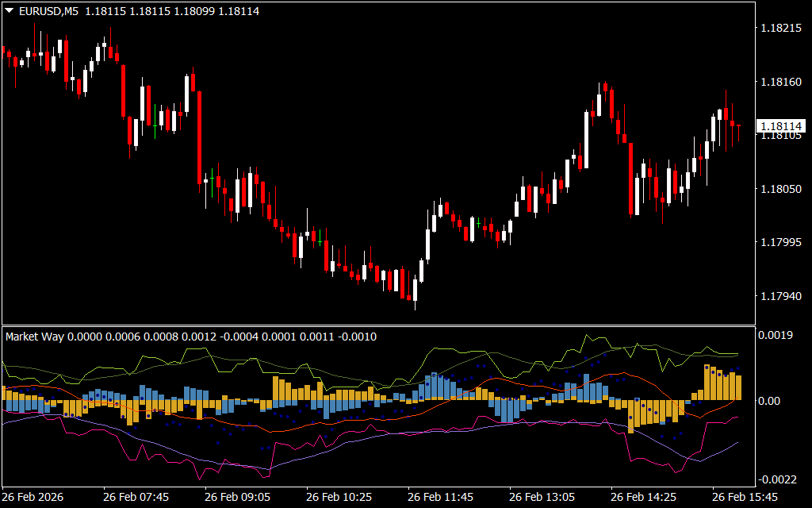Click the current price label 1.18114

coord(780,126)
